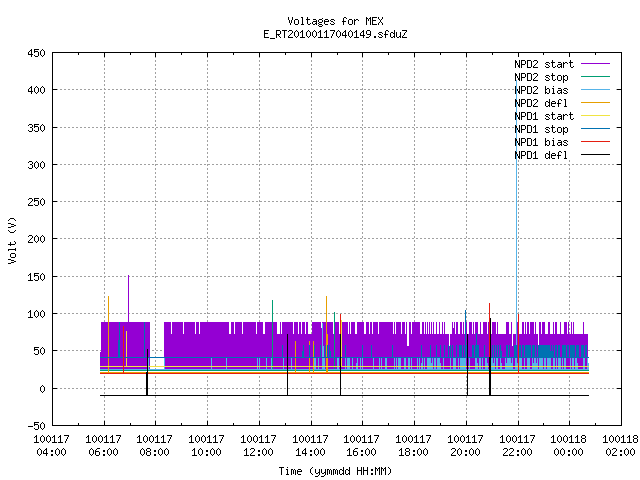Click the yellow NPD1 start legend line
Image resolution: width=640 pixels, height=480 pixels.
tap(595, 116)
